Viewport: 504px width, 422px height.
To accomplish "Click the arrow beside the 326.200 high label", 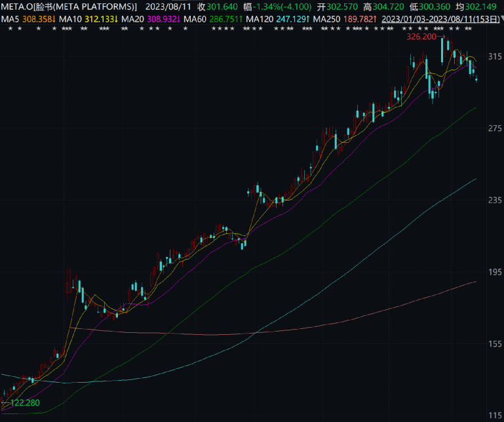I will click(442, 37).
